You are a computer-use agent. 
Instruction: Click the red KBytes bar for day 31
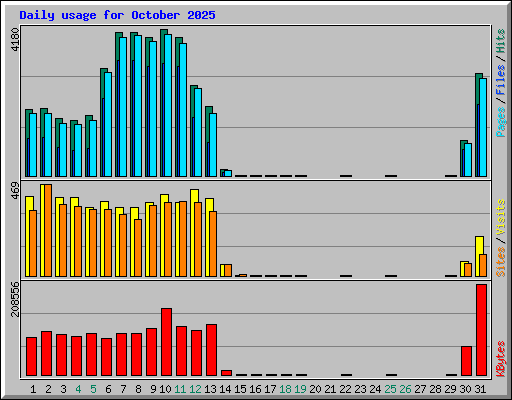481,330
